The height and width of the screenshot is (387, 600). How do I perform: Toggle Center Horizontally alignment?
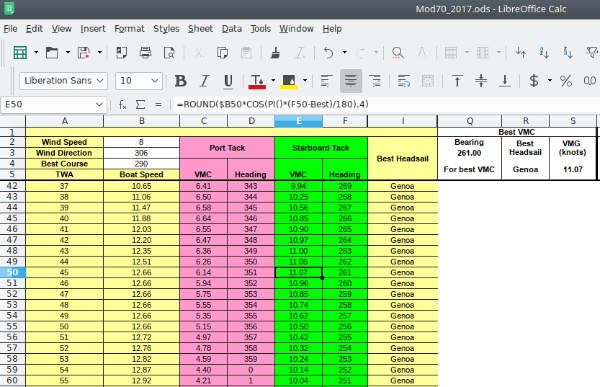[351, 81]
